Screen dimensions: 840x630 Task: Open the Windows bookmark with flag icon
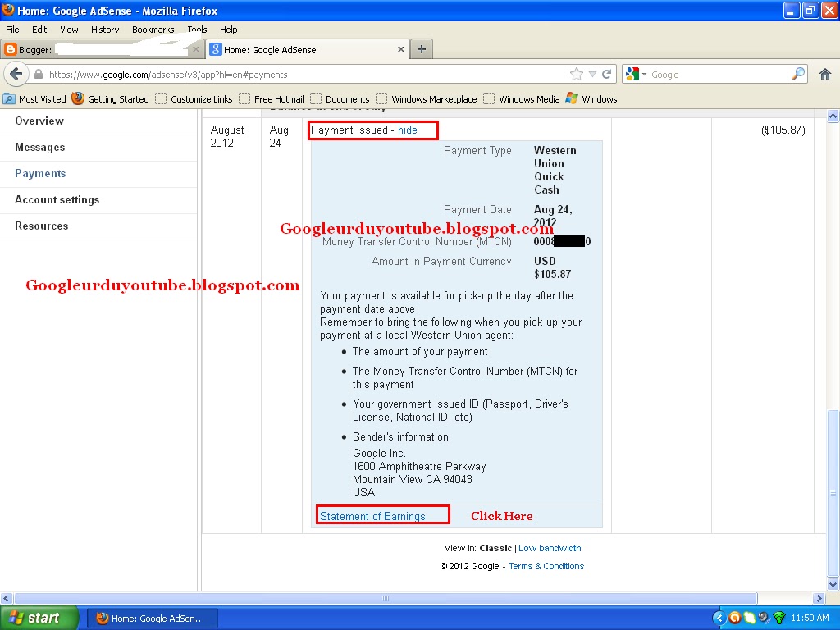click(x=592, y=99)
